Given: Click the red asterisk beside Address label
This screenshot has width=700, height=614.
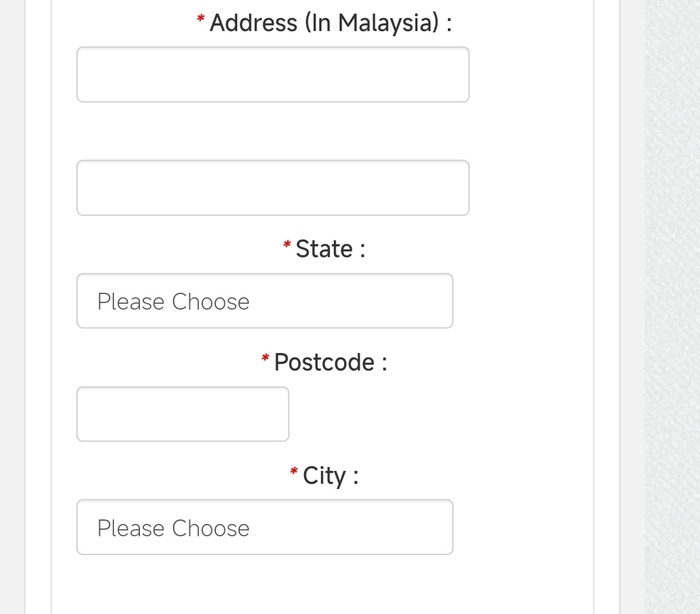Looking at the screenshot, I should (x=201, y=20).
